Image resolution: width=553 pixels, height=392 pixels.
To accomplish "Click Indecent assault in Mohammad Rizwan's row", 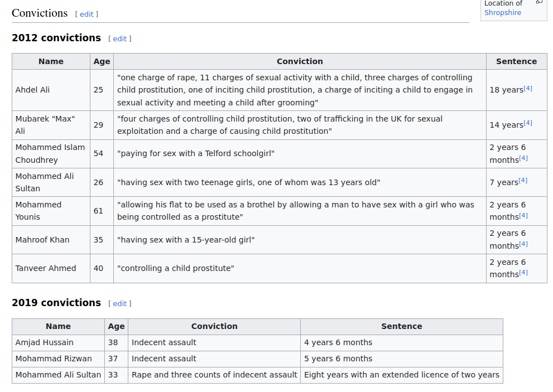I will [164, 359].
